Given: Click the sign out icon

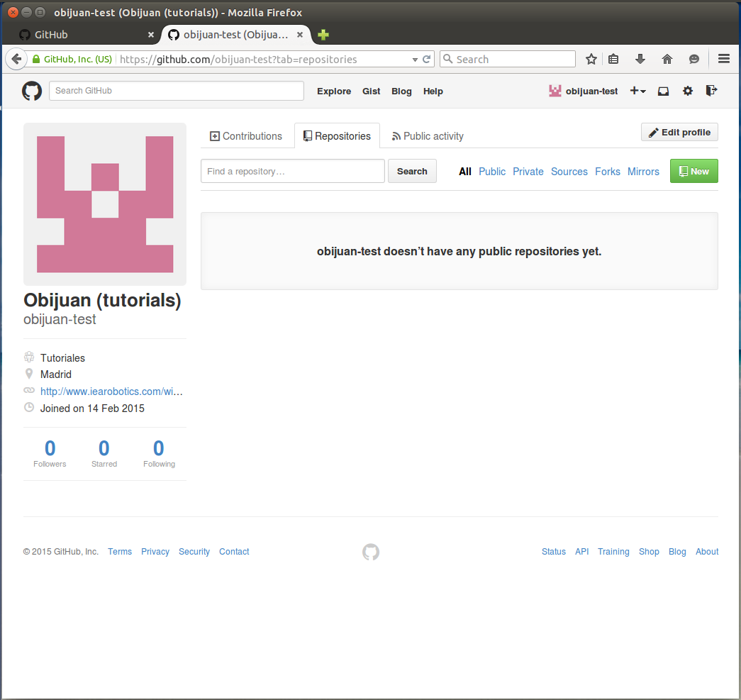Looking at the screenshot, I should point(711,91).
